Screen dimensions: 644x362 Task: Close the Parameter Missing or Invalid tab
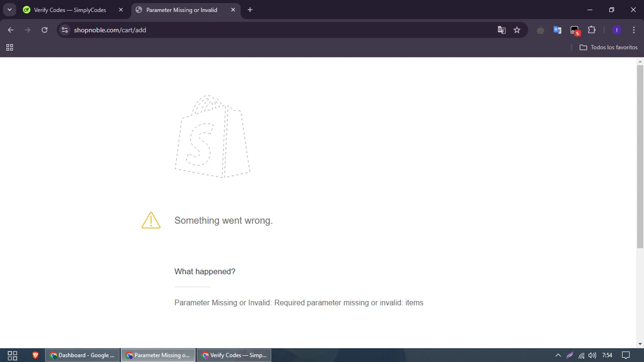click(233, 10)
